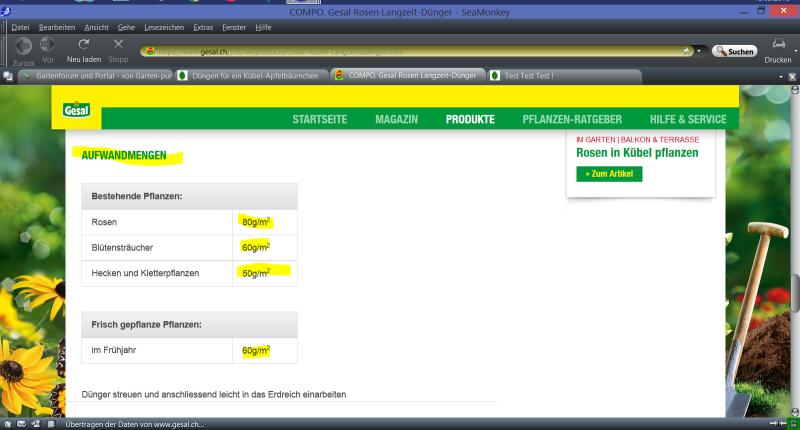The image size is (800, 430).
Task: Click Hecken und Kletterpflanzen row label
Action: pyautogui.click(x=145, y=273)
